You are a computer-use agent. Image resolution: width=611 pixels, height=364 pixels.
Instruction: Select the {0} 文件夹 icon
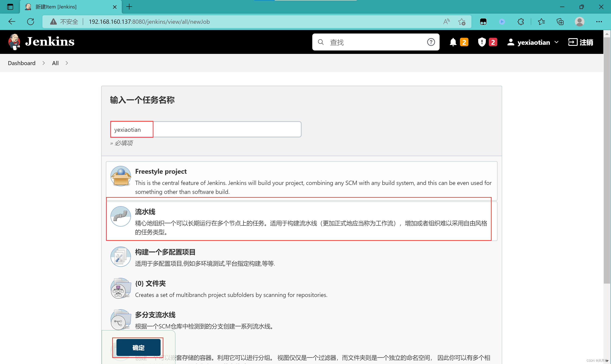[x=121, y=288]
